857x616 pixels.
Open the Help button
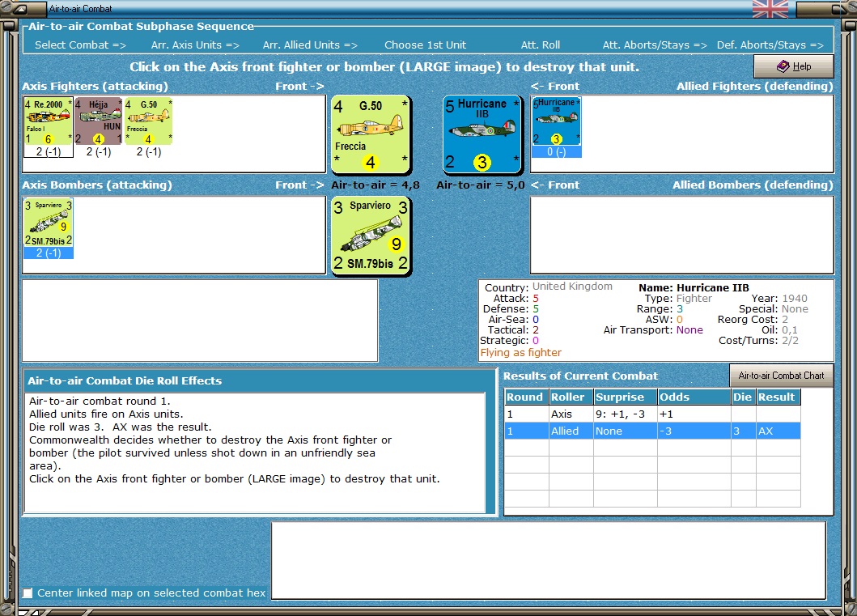[x=794, y=66]
